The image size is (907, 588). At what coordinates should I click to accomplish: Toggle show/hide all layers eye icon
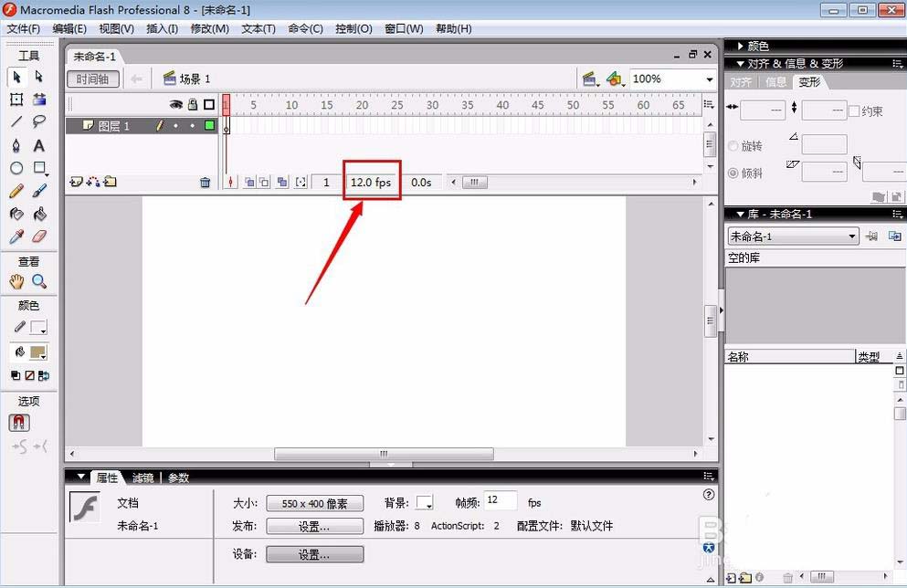coord(176,105)
